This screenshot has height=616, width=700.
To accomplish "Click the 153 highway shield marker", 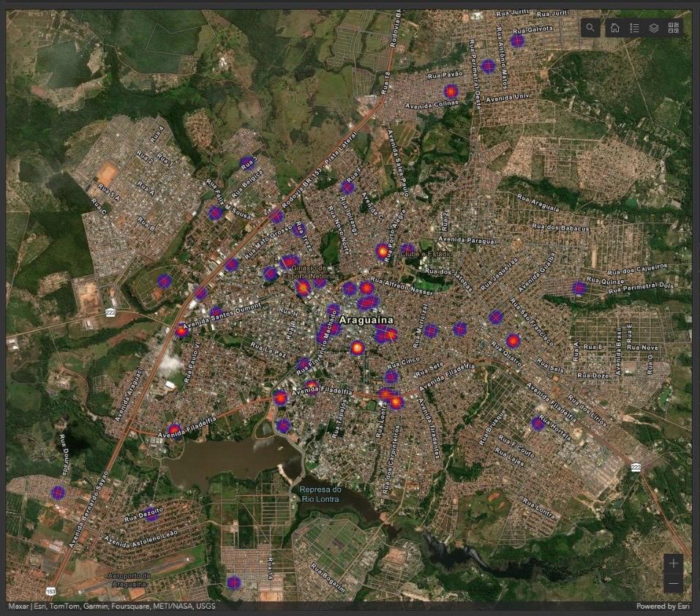I will coord(51,591).
